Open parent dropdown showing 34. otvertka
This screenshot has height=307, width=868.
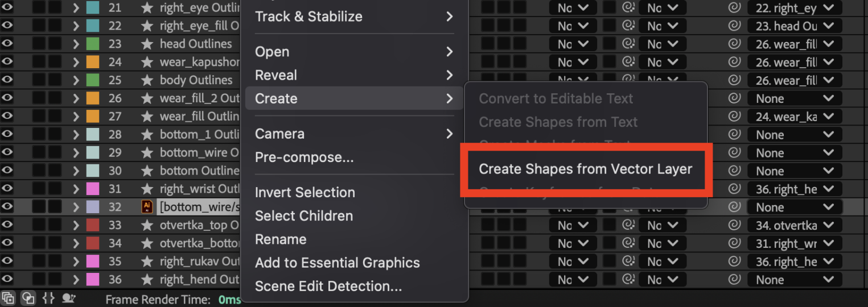click(x=794, y=225)
